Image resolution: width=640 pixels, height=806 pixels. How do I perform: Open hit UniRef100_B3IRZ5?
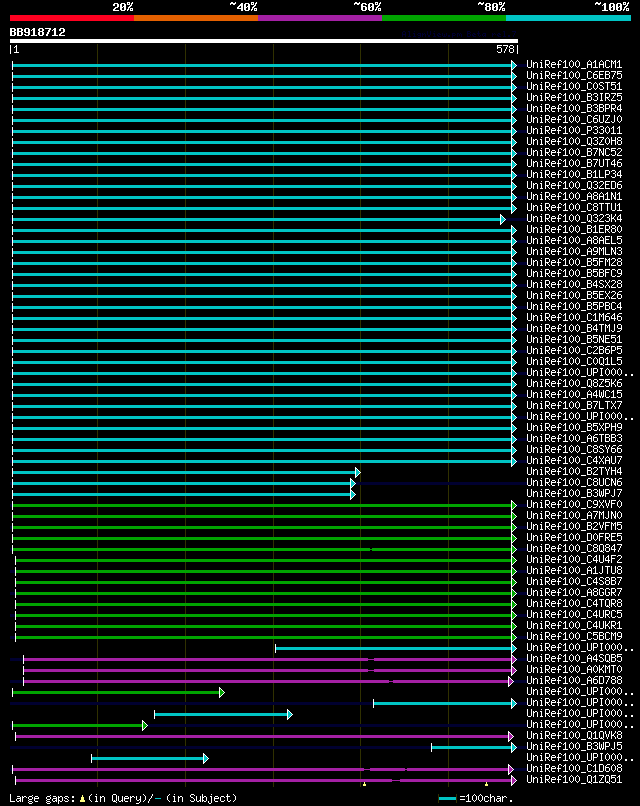point(574,98)
